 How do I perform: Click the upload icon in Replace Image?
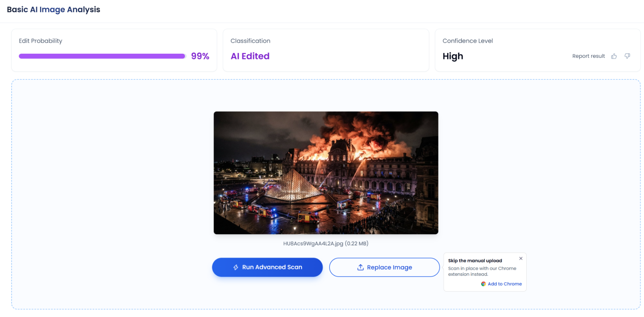[x=360, y=267]
